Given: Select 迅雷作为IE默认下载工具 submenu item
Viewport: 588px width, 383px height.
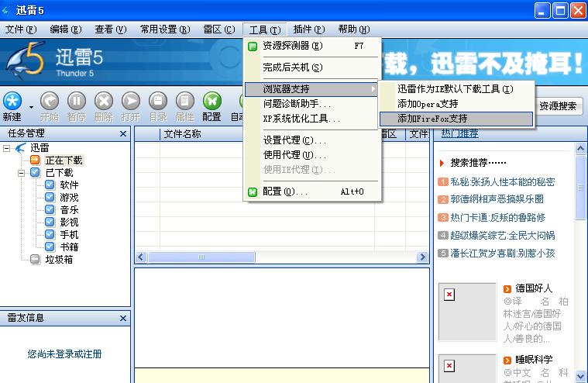Looking at the screenshot, I should point(456,89).
